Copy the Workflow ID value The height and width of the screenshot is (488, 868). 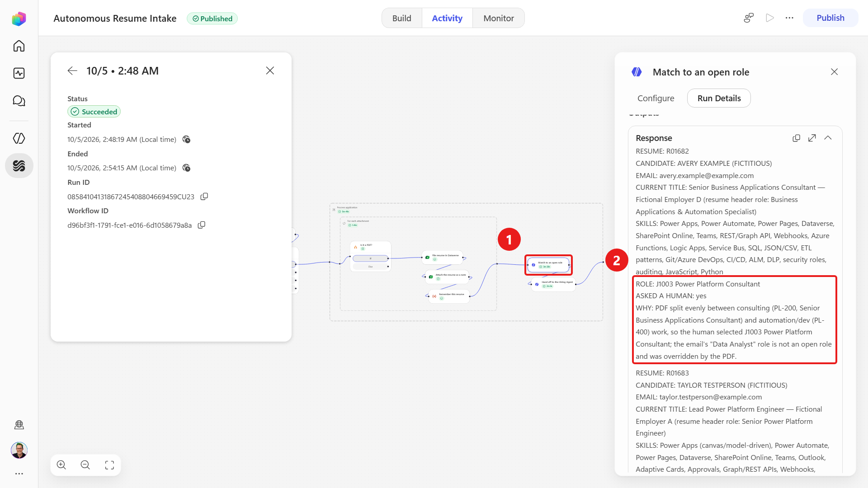[x=202, y=225]
